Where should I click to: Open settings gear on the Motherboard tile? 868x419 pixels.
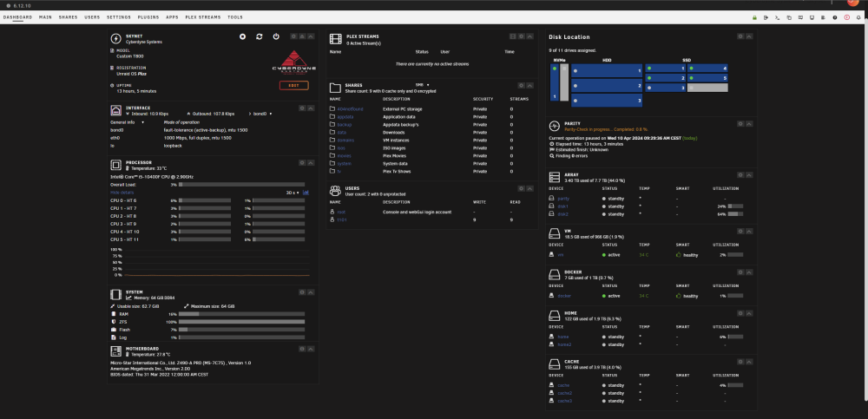[x=302, y=349]
